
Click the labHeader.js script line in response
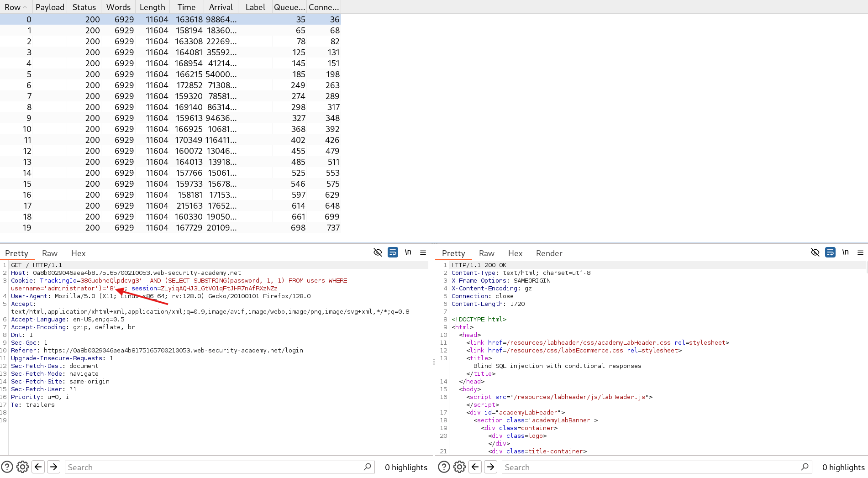[559, 397]
